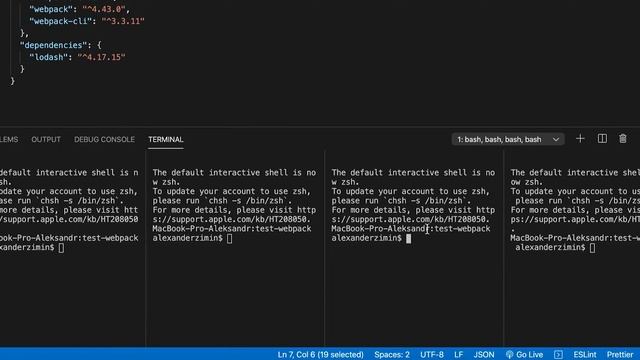Viewport: 640px width, 360px height.
Task: Click the Go Live broadcast icon
Action: 509,355
